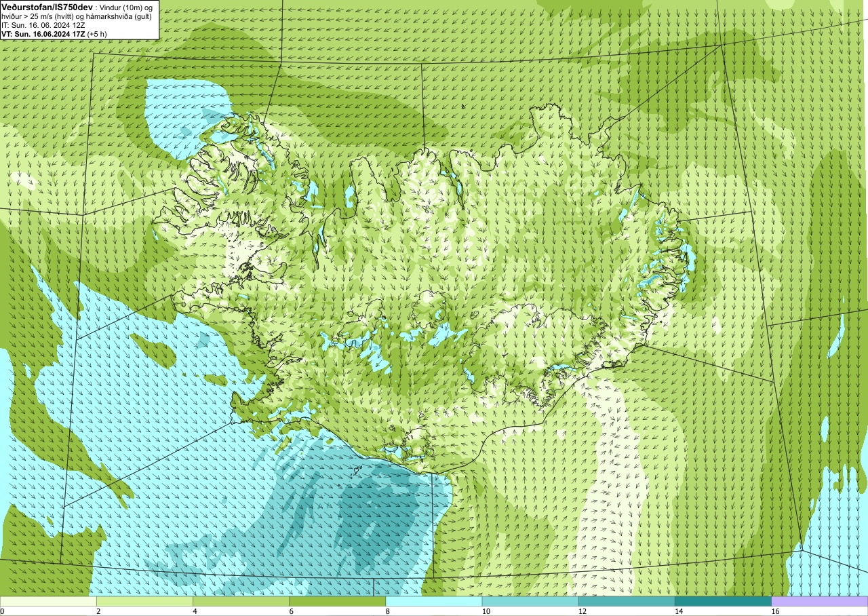Click the legend scale value '12'
Image resolution: width=868 pixels, height=616 pixels.
click(583, 611)
